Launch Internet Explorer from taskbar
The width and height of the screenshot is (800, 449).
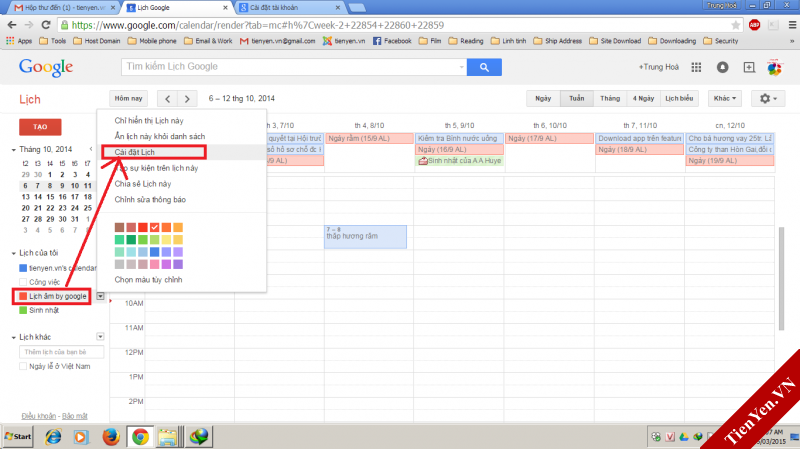pos(53,437)
